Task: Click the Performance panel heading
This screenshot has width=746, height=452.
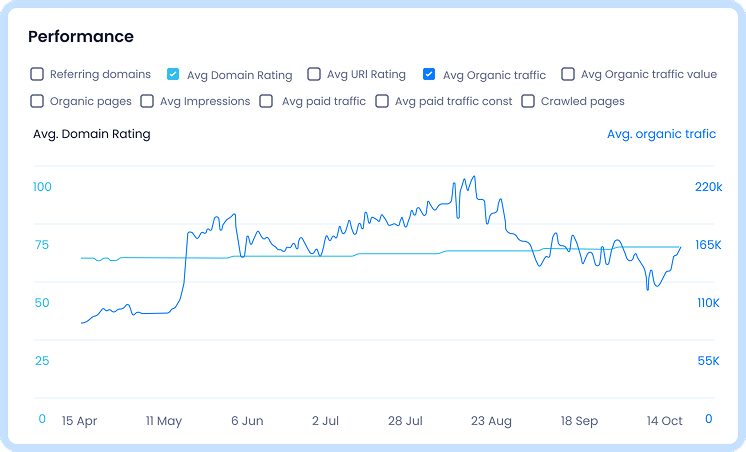Action: pos(81,37)
